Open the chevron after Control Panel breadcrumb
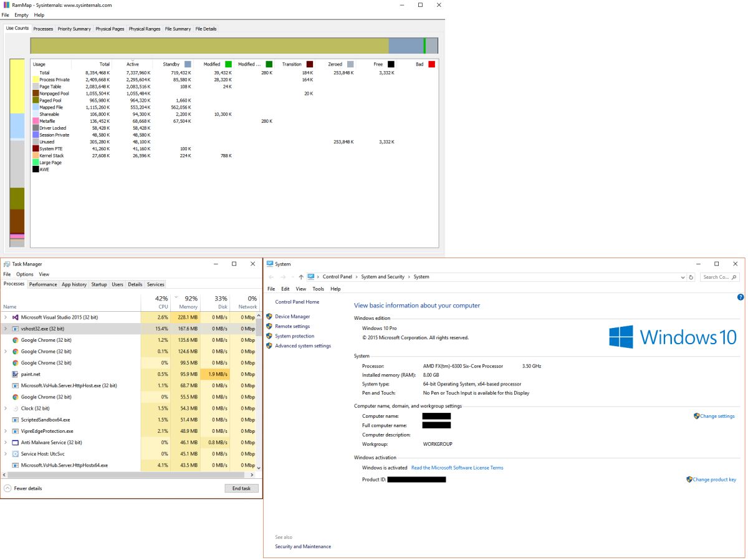The height and width of the screenshot is (560, 748). [357, 277]
